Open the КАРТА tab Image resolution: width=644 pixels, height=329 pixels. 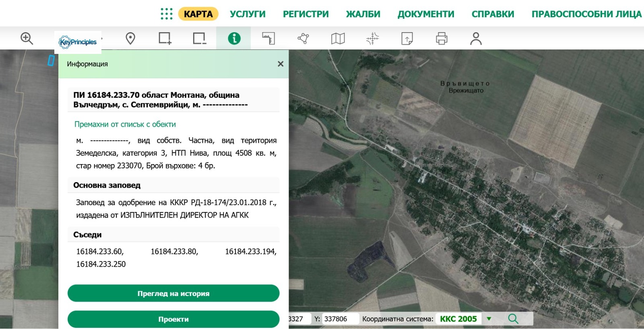click(x=198, y=14)
